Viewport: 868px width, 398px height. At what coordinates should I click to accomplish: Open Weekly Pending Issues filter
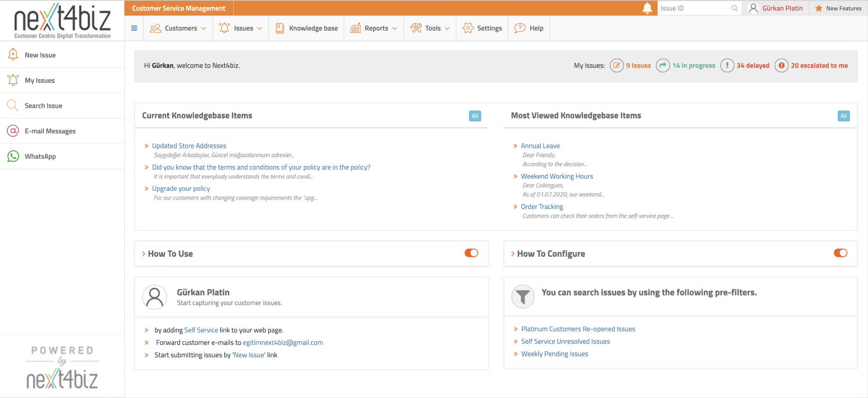(x=555, y=354)
